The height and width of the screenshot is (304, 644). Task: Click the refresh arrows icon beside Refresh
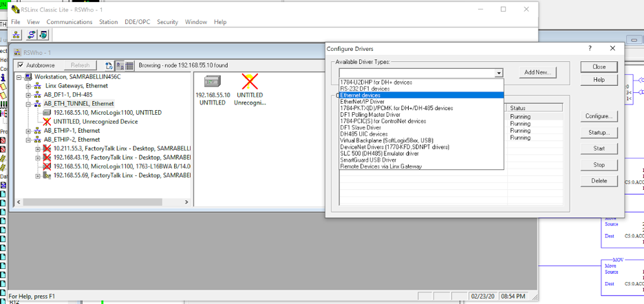coord(109,65)
